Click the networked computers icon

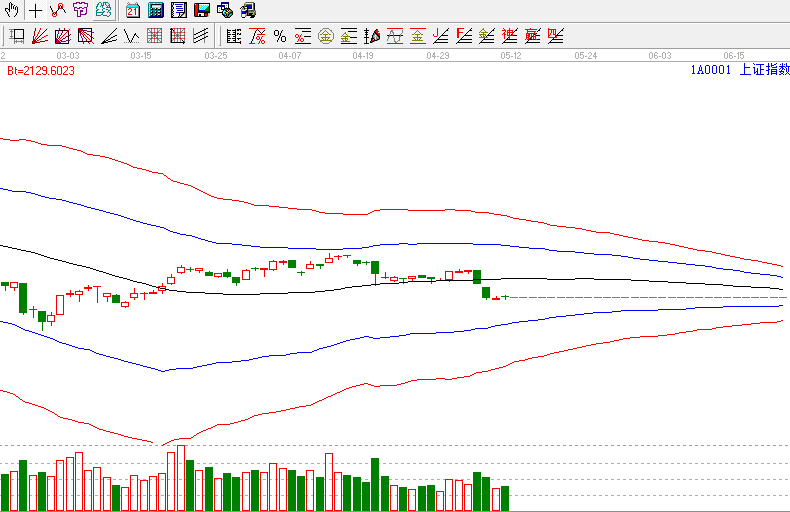[225, 11]
